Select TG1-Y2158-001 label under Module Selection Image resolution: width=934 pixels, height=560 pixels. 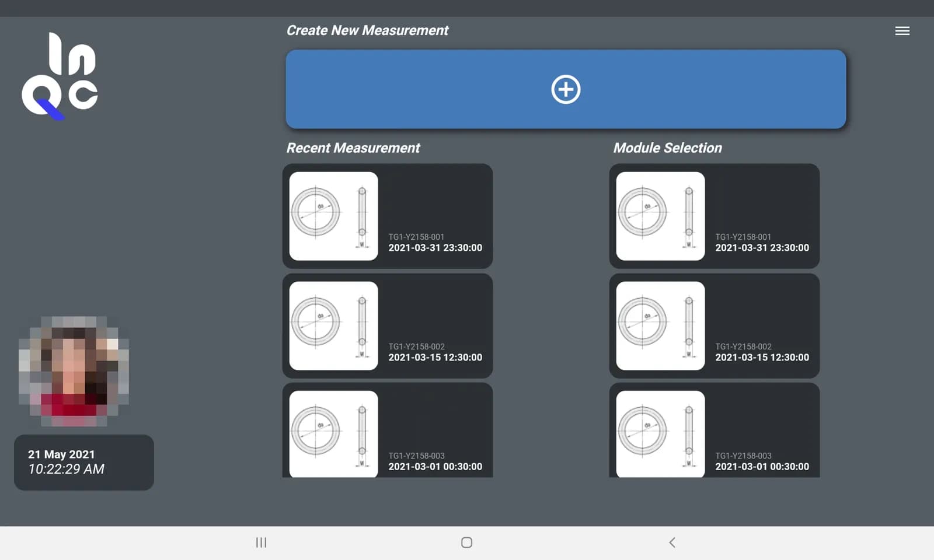pyautogui.click(x=743, y=237)
